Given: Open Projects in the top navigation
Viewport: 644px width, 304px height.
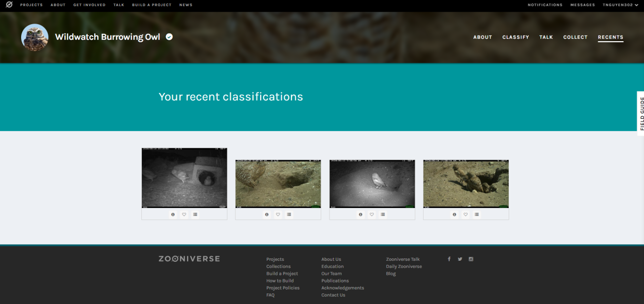Looking at the screenshot, I should pyautogui.click(x=31, y=5).
